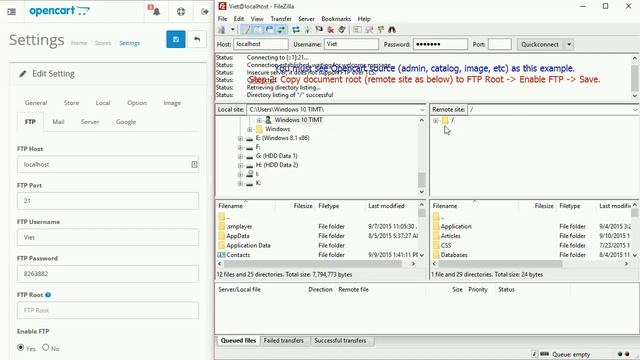Switch to the Failed transfers tab
Screen dimensions: 640x360
click(x=284, y=340)
